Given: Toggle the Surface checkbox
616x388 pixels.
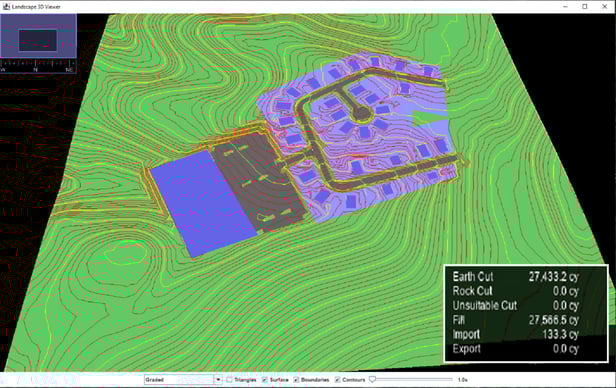Looking at the screenshot, I should (265, 380).
